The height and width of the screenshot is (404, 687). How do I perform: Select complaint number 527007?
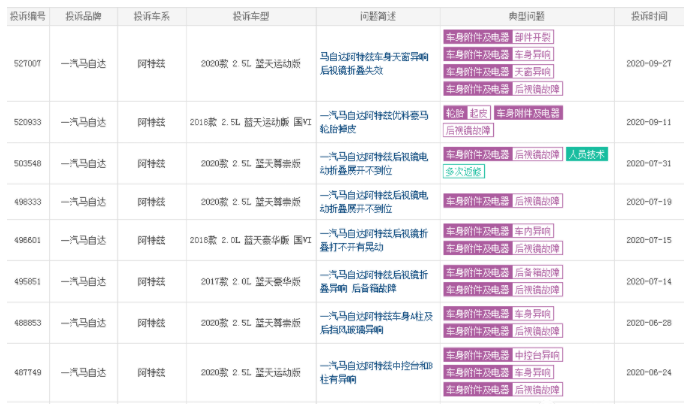28,64
